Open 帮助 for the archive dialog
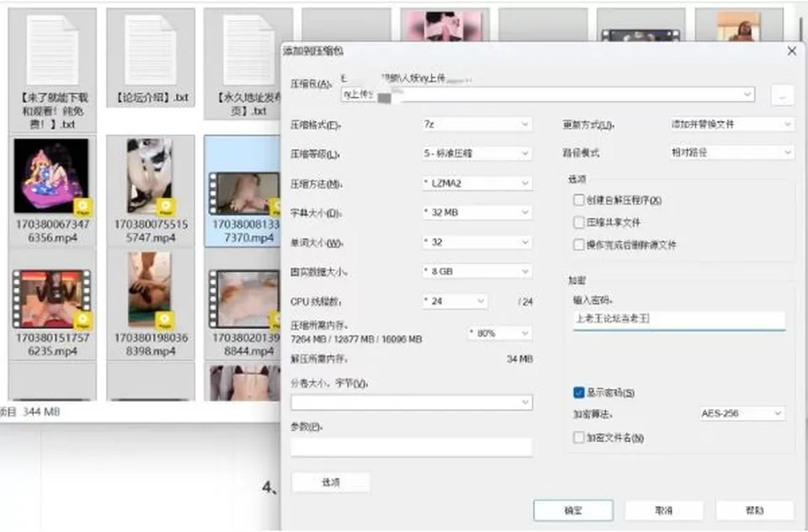The image size is (808, 532). coord(754,510)
